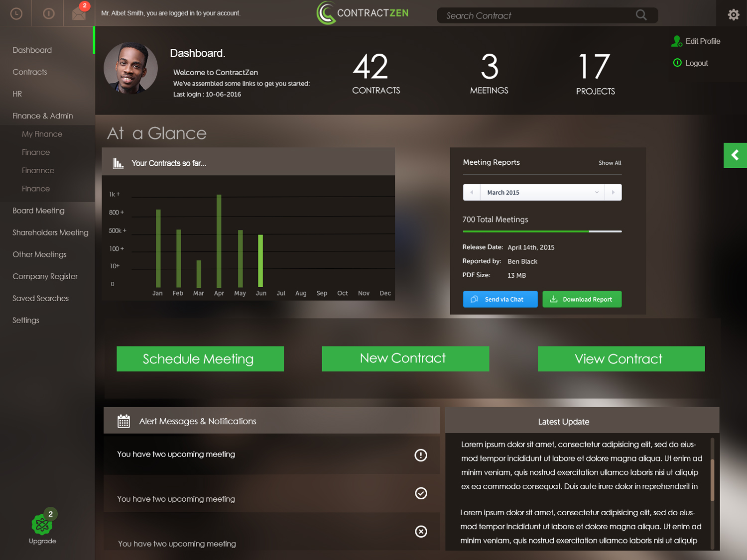Click the 42 Contracts counter

[x=376, y=74]
